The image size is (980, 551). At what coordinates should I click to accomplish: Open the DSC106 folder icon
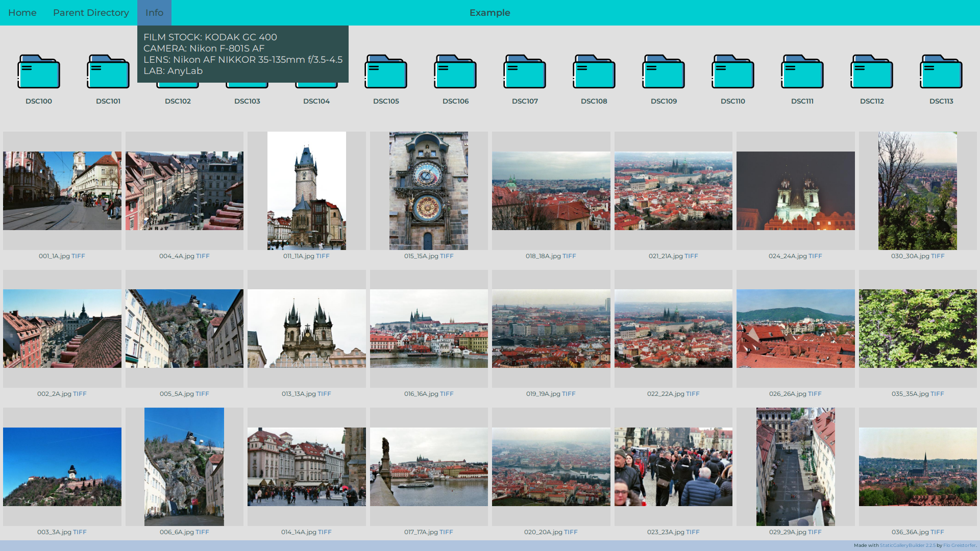click(455, 72)
